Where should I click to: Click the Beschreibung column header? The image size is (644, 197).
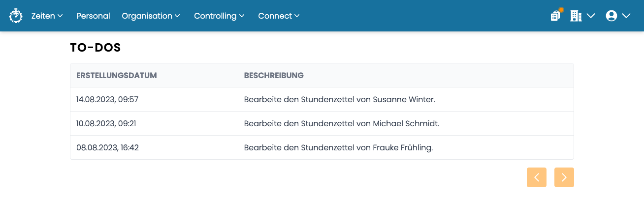(x=274, y=75)
